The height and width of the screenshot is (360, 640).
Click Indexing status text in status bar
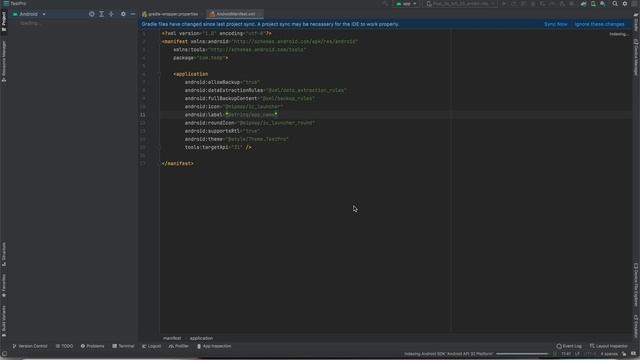448,354
